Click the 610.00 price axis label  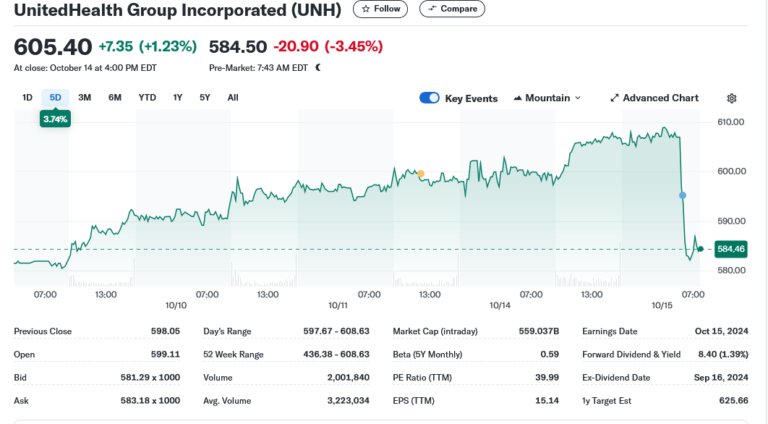tap(731, 122)
